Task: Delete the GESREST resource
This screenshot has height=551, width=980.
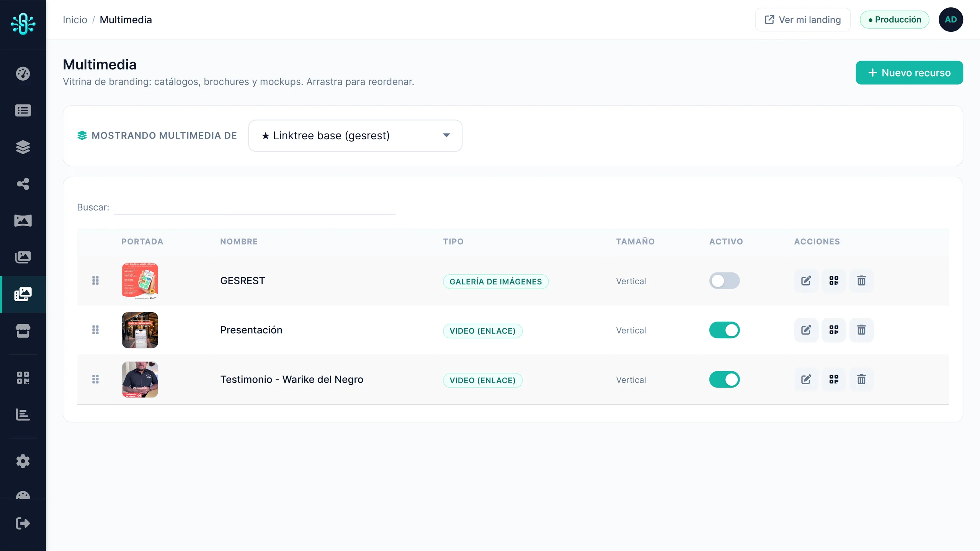Action: pyautogui.click(x=861, y=281)
